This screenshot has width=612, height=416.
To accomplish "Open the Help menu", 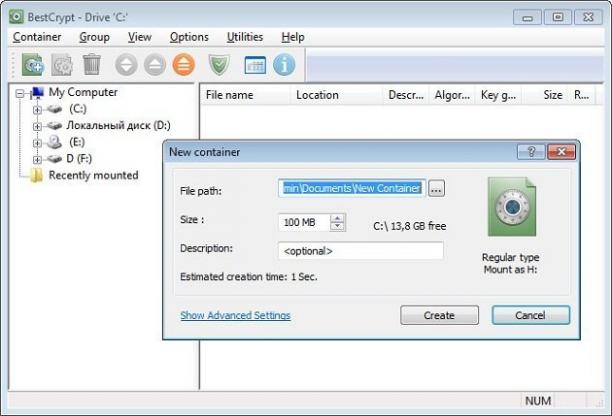I will [293, 37].
